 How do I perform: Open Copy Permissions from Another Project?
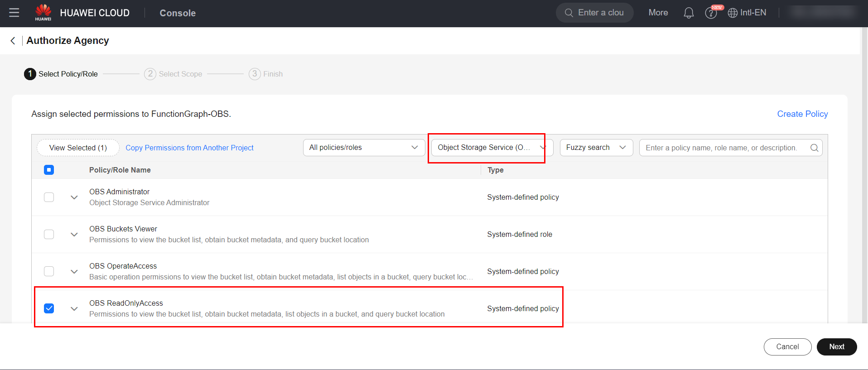(x=189, y=148)
